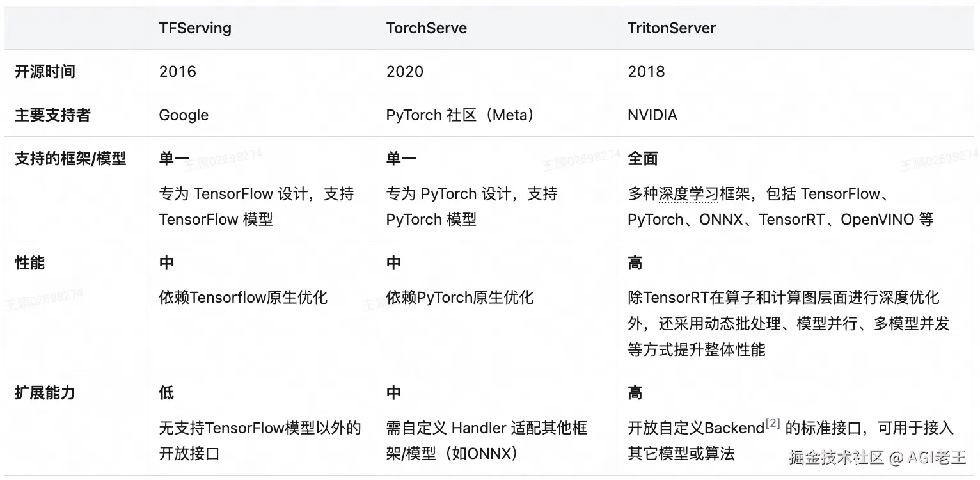This screenshot has height=480, width=980.
Task: Click the 依赖Tensorflow原生优化 text
Action: coord(243,298)
